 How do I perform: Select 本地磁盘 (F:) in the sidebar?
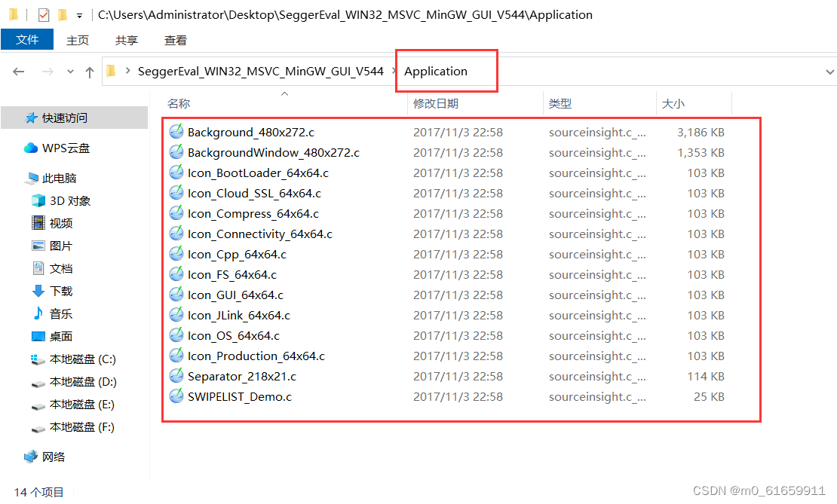click(x=81, y=426)
